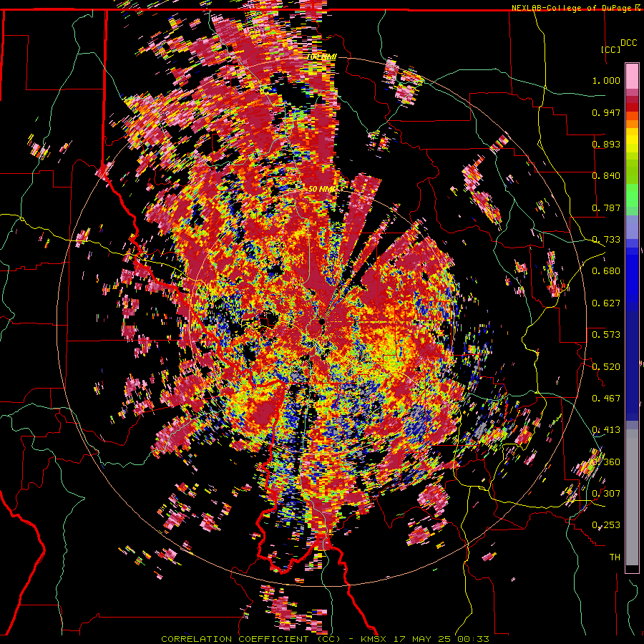Click the DCC label above the legend
Screen dimensions: 644x644
[628, 43]
